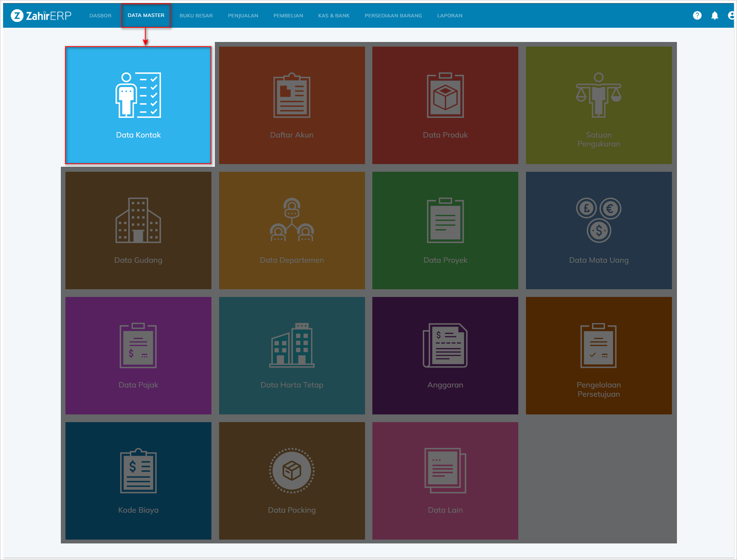Open the Data Packing box icon
The width and height of the screenshot is (737, 560).
click(x=291, y=471)
